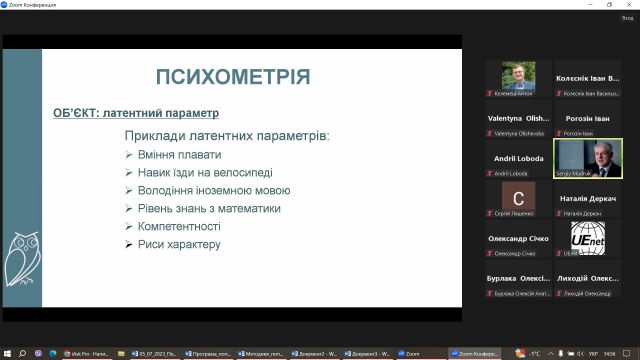
Task: Click muted mic icon on Наталія Деркач tile
Action: pos(559,213)
